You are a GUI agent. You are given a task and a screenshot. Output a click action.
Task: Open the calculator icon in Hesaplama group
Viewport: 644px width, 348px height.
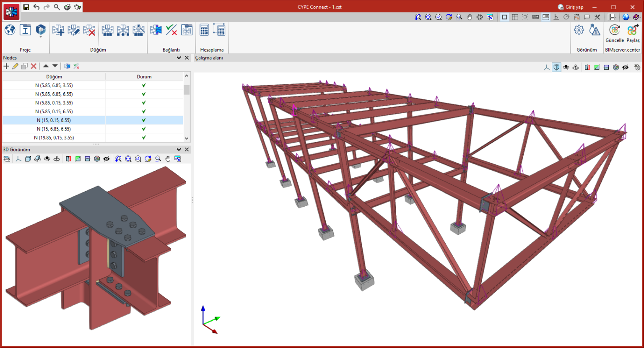point(204,30)
